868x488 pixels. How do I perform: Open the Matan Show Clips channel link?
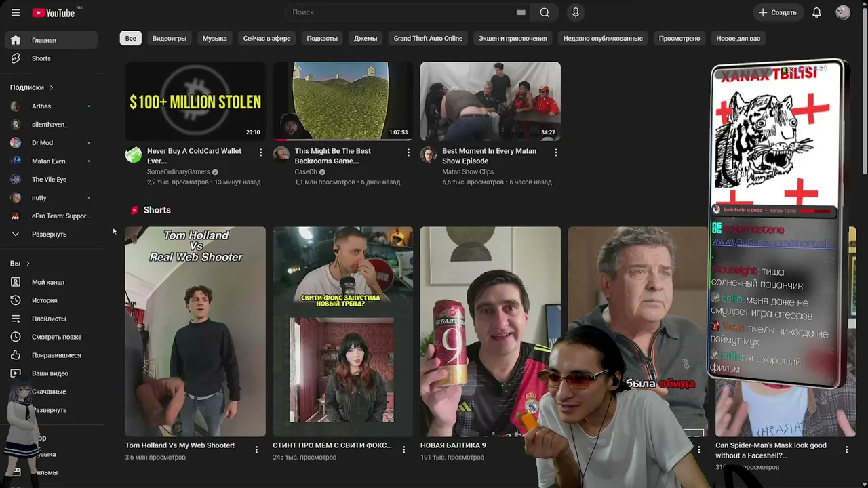(x=468, y=172)
